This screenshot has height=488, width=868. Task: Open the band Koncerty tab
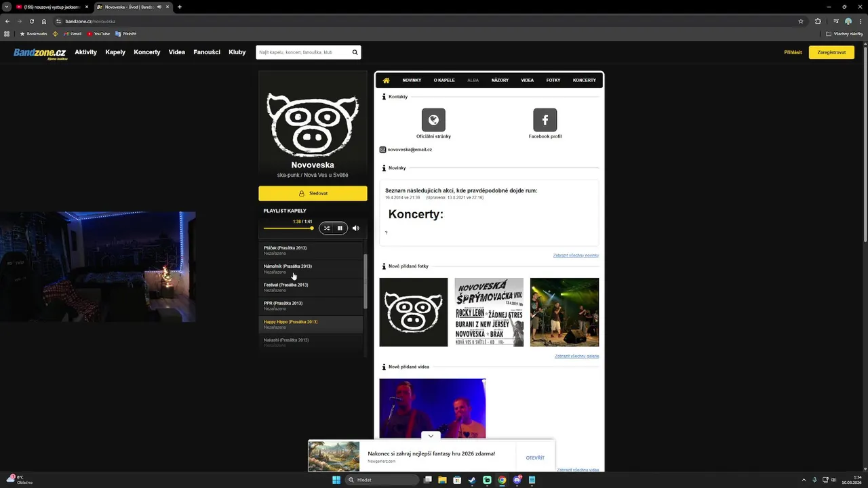tap(585, 80)
